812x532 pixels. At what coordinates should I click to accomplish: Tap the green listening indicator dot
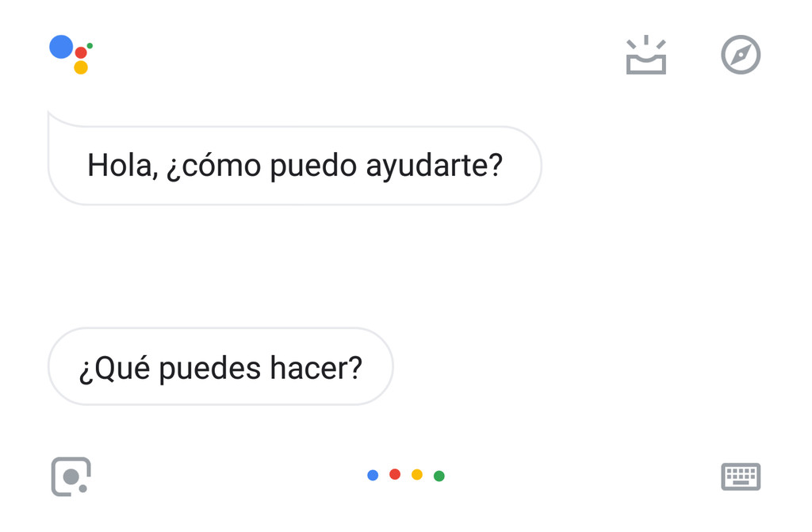[439, 476]
